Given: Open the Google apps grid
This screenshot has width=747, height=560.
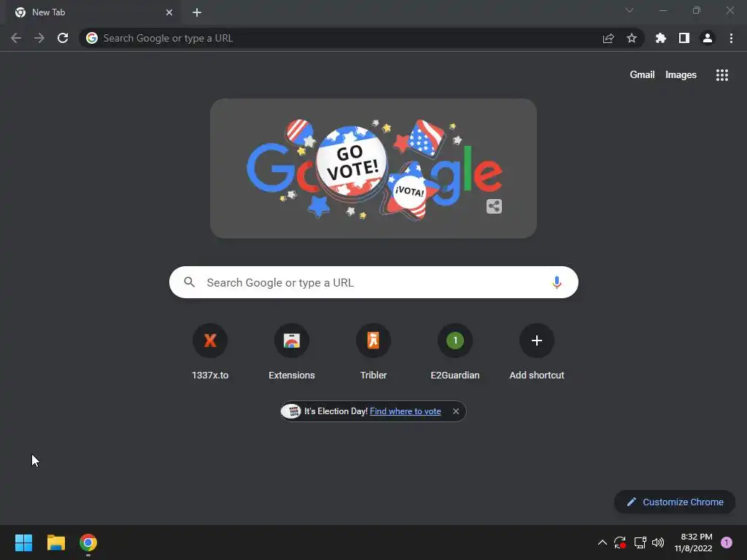Looking at the screenshot, I should point(722,75).
